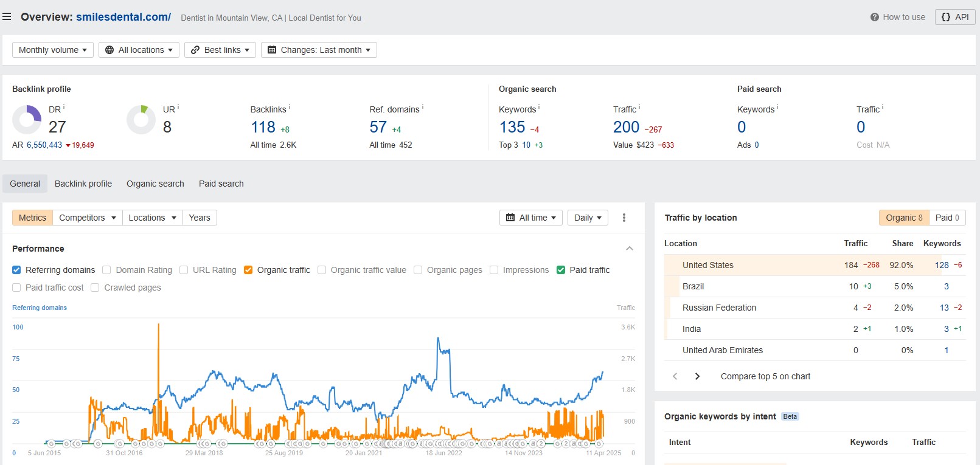Open the All locations dropdown
The image size is (980, 465).
(x=139, y=50)
